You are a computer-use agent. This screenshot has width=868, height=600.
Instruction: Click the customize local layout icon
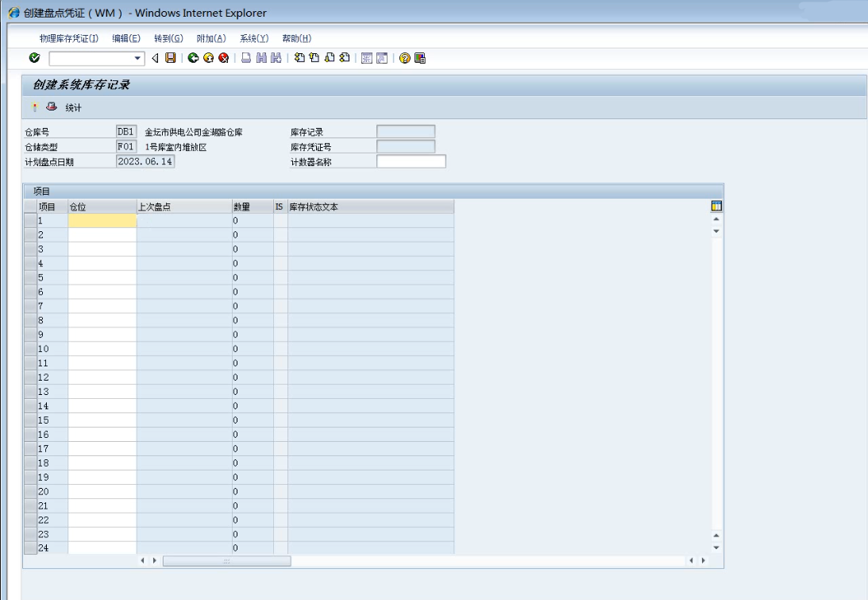pyautogui.click(x=419, y=58)
